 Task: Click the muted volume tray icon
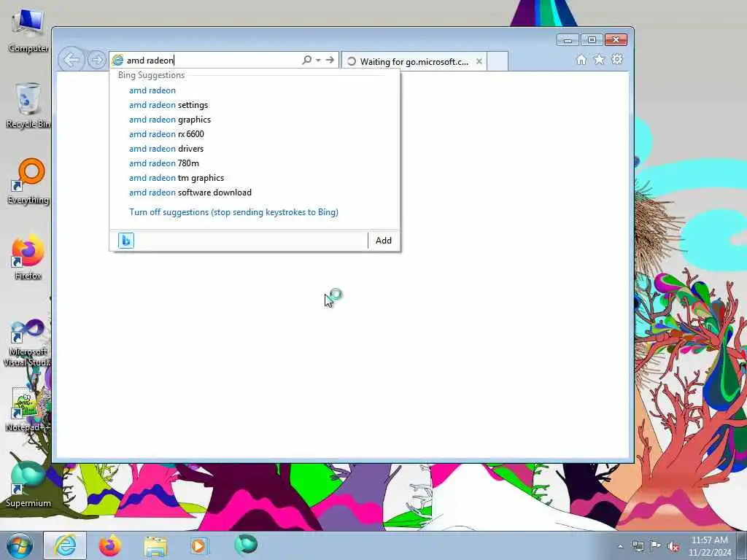click(x=673, y=546)
